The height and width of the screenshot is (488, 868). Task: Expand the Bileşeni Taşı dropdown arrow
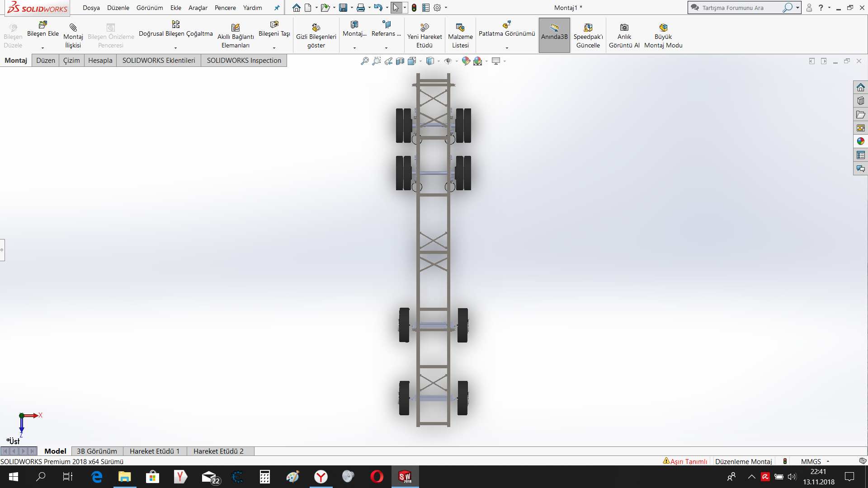tap(274, 48)
